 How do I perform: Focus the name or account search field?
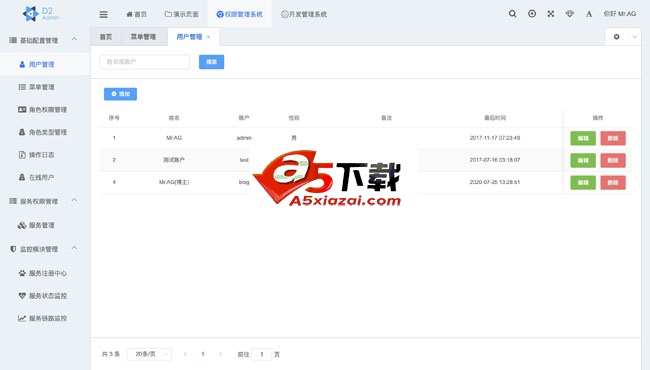(145, 62)
